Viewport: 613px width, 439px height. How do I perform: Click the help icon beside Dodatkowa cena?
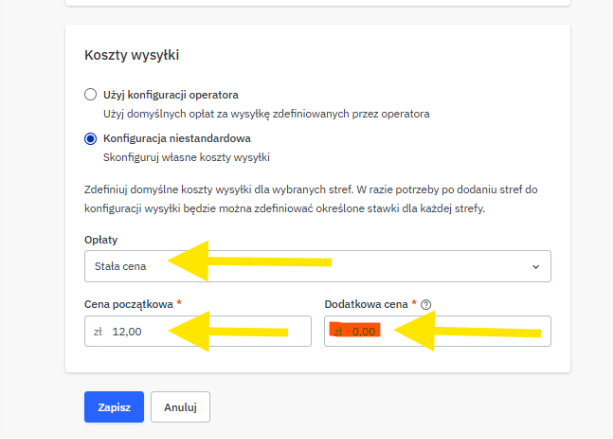[429, 303]
